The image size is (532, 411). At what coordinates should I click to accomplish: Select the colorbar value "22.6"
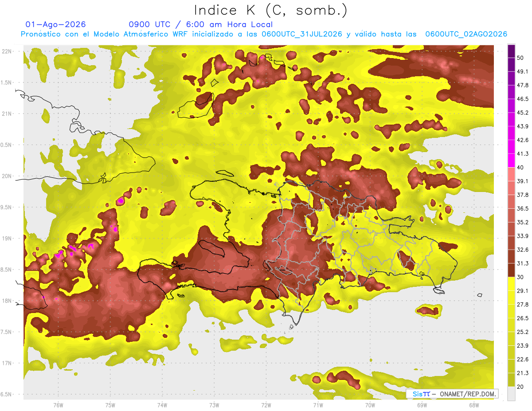pos(523,360)
